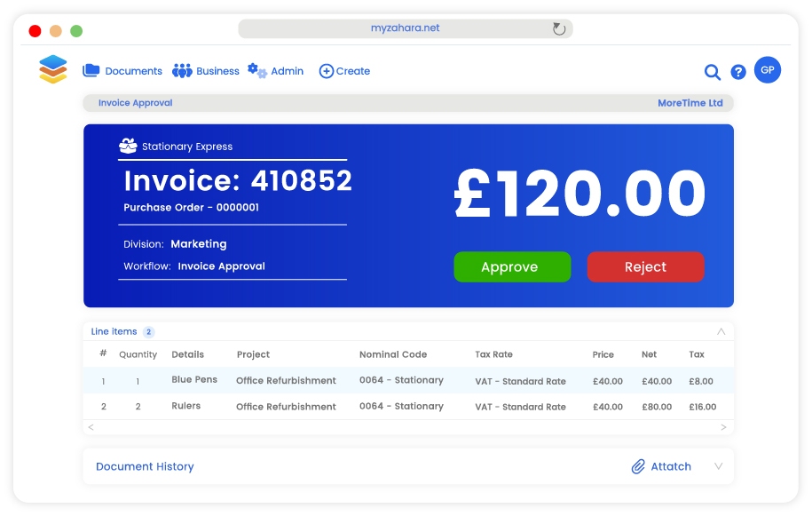Click the line items table right arrow
The width and height of the screenshot is (812, 516).
click(x=723, y=427)
